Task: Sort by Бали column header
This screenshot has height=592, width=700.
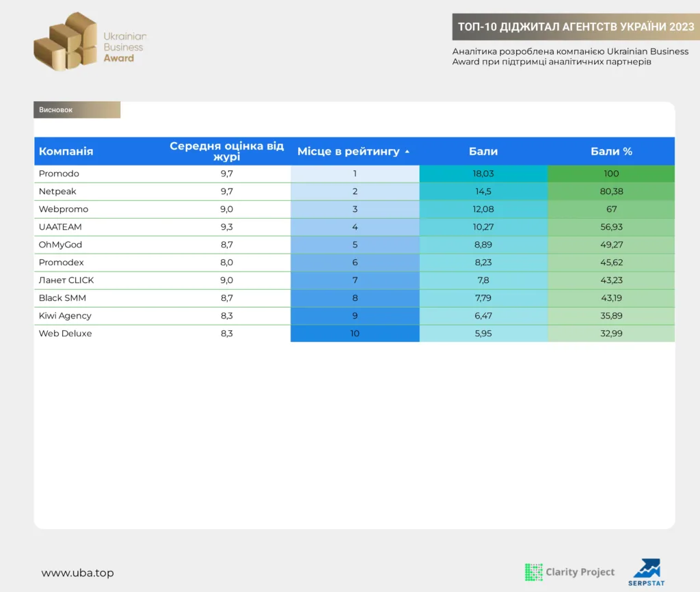Action: click(x=483, y=151)
